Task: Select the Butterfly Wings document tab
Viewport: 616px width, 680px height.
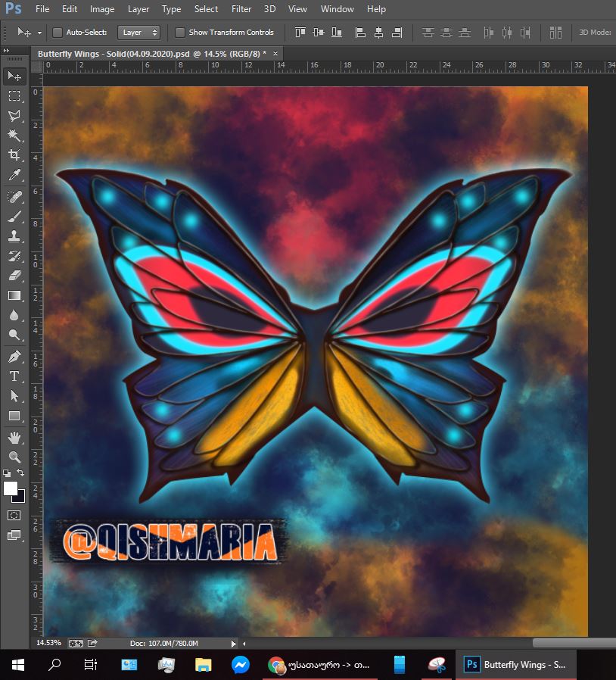Action: tap(151, 54)
